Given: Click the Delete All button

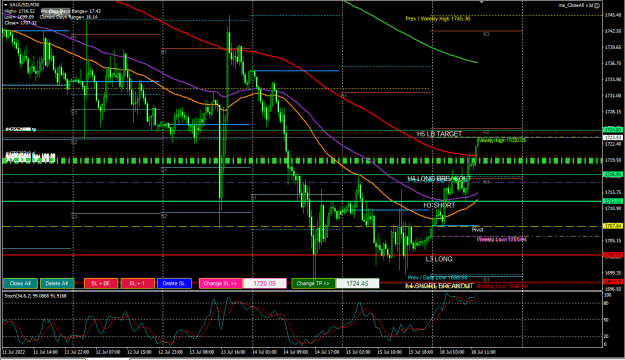Looking at the screenshot, I should [x=57, y=283].
